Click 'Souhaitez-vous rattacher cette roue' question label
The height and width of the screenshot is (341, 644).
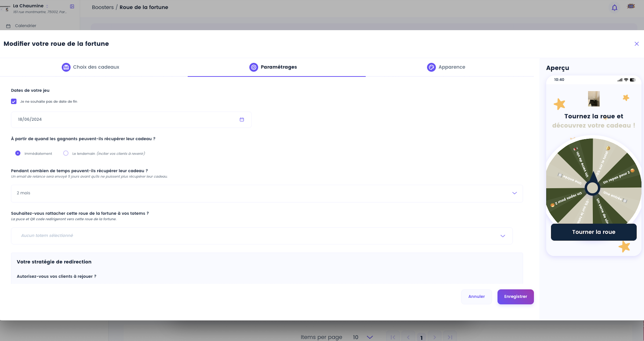(x=80, y=213)
